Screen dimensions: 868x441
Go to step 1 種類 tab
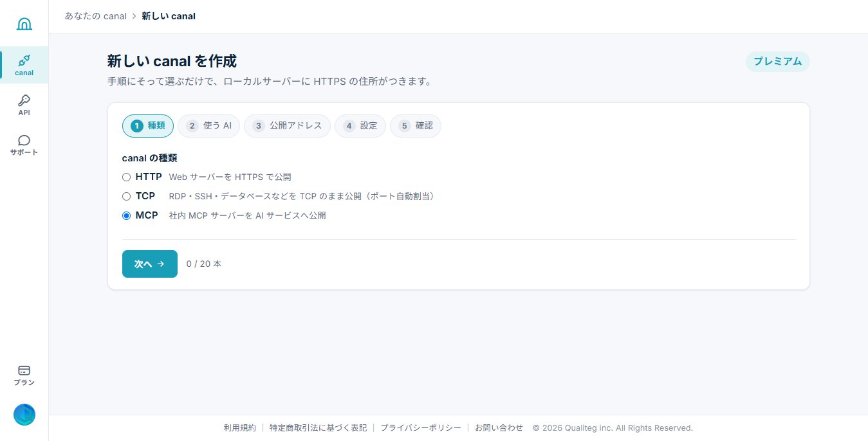148,126
